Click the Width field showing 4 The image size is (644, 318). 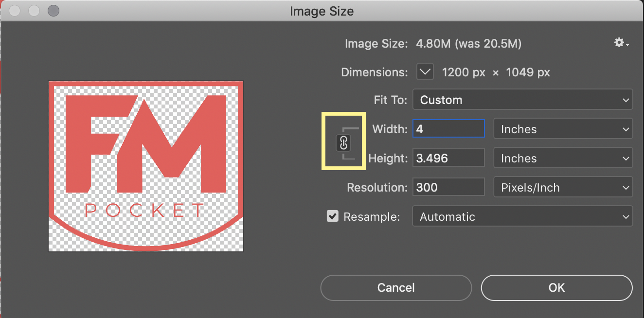(x=448, y=128)
